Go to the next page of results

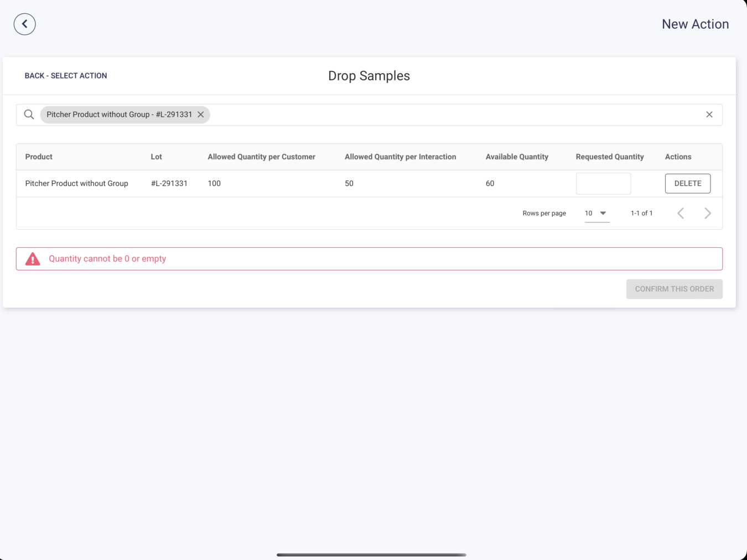coord(707,214)
